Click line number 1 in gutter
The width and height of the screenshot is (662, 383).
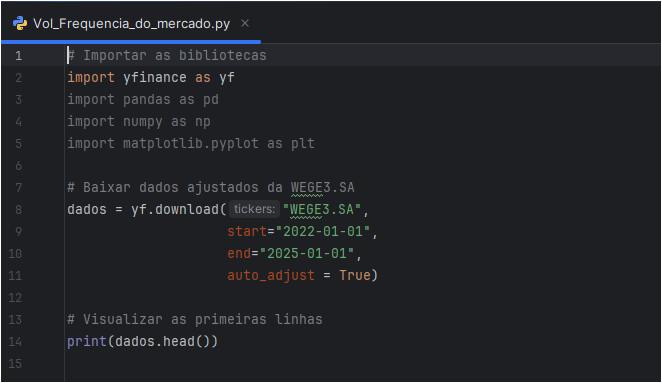pos(19,56)
